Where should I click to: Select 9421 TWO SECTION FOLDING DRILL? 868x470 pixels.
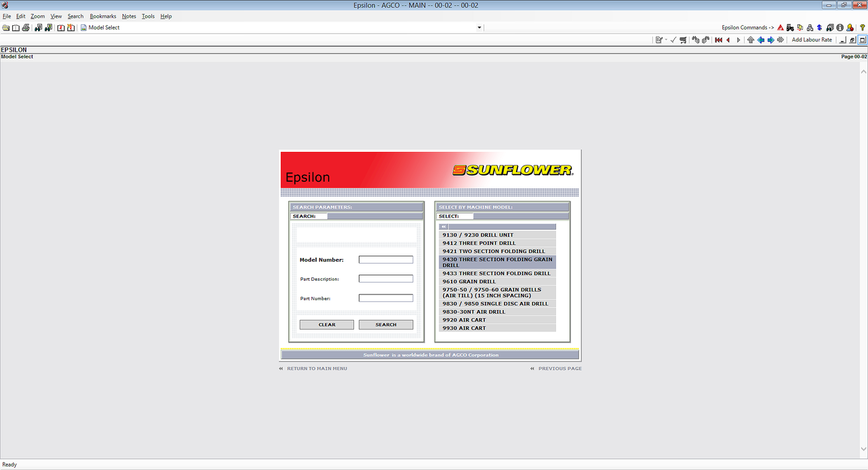pyautogui.click(x=497, y=252)
